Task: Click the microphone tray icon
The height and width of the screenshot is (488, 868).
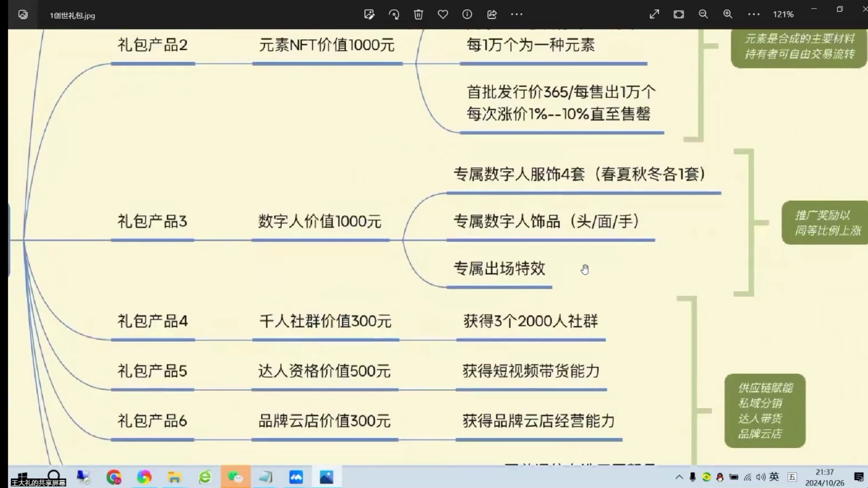Action: click(x=693, y=477)
